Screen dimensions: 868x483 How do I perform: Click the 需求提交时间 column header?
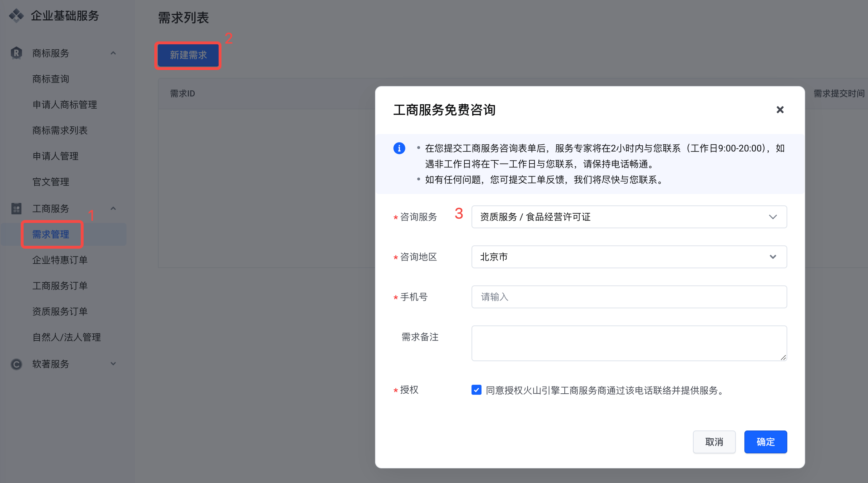[839, 94]
